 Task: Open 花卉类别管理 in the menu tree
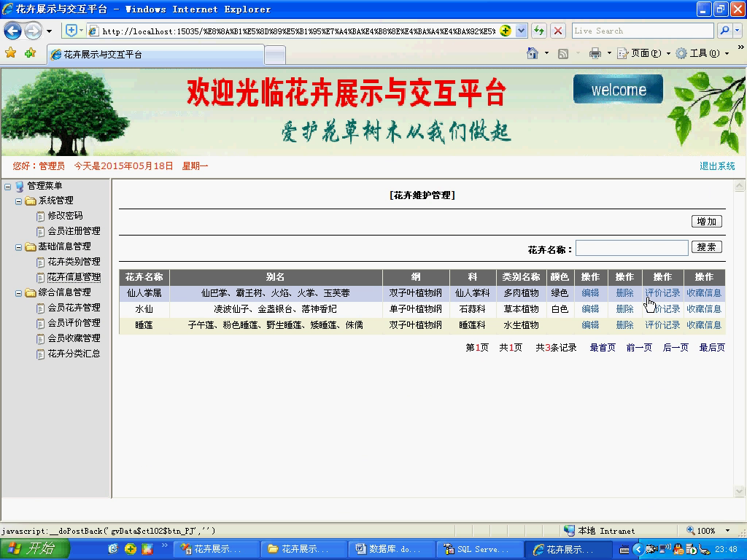point(74,262)
